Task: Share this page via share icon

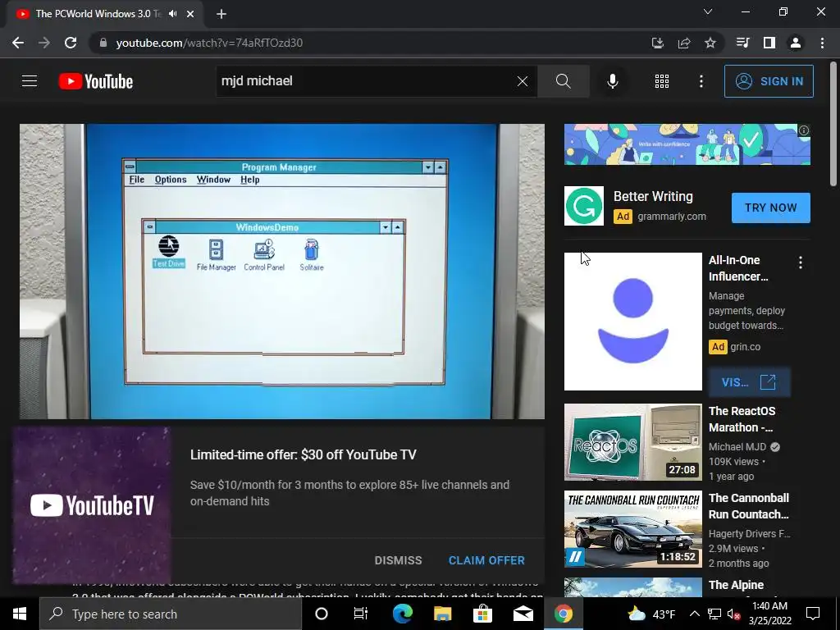Action: tap(684, 43)
